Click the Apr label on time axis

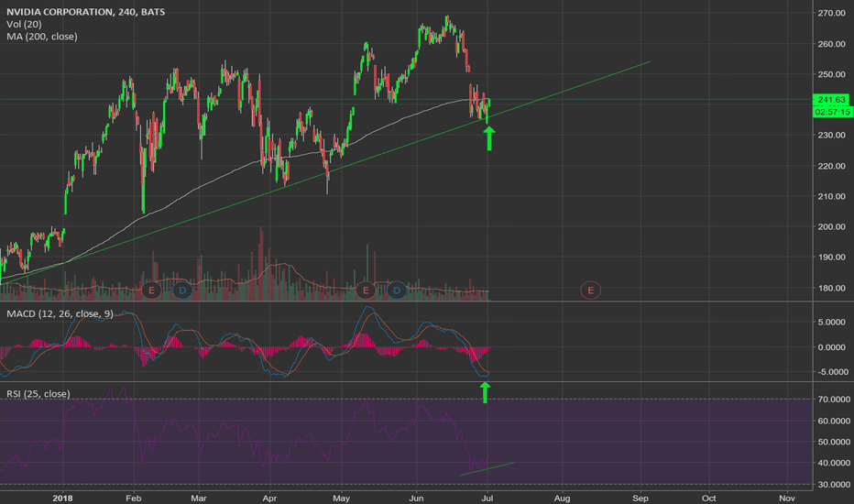pyautogui.click(x=269, y=498)
